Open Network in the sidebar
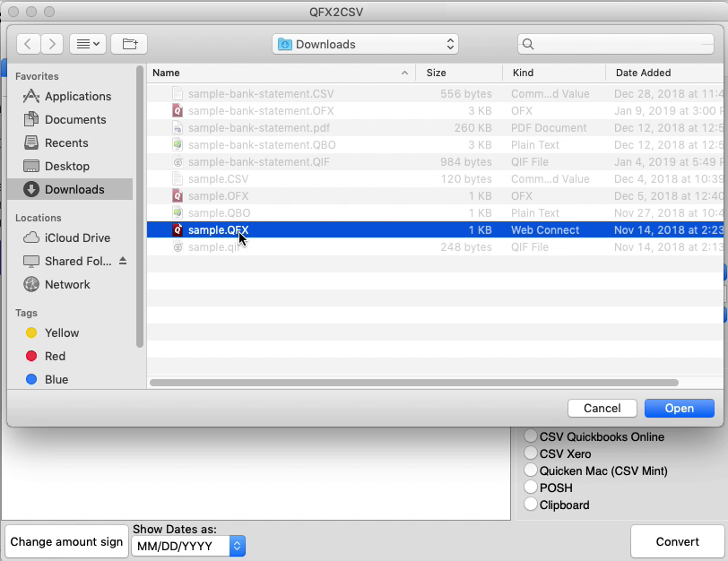728x561 pixels. point(67,284)
